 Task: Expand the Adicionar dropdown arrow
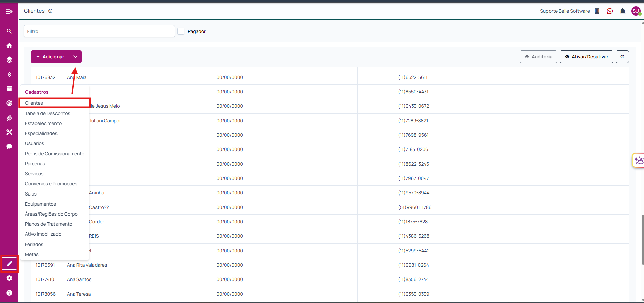(x=75, y=57)
